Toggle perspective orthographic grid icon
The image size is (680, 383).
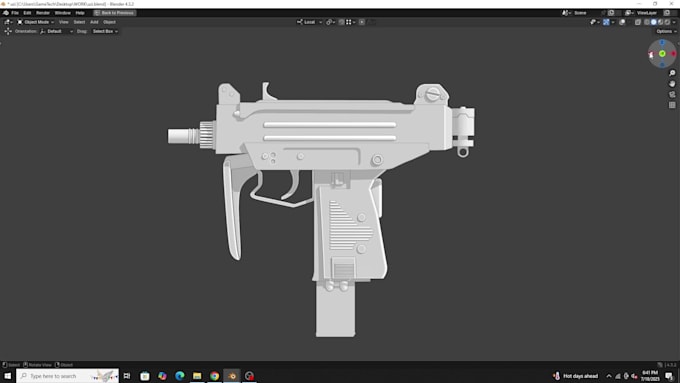[x=672, y=105]
